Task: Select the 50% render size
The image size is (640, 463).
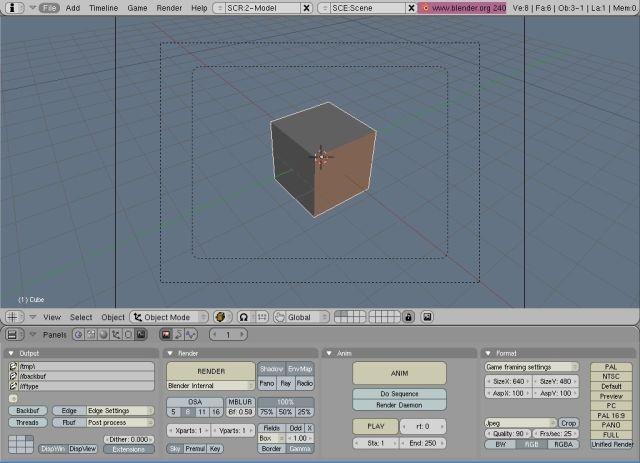Action: (x=285, y=412)
